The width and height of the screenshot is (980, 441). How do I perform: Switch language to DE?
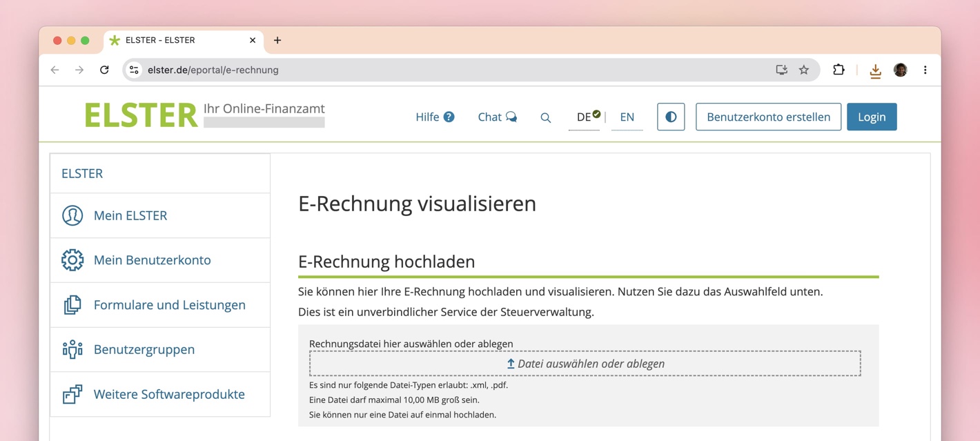584,117
